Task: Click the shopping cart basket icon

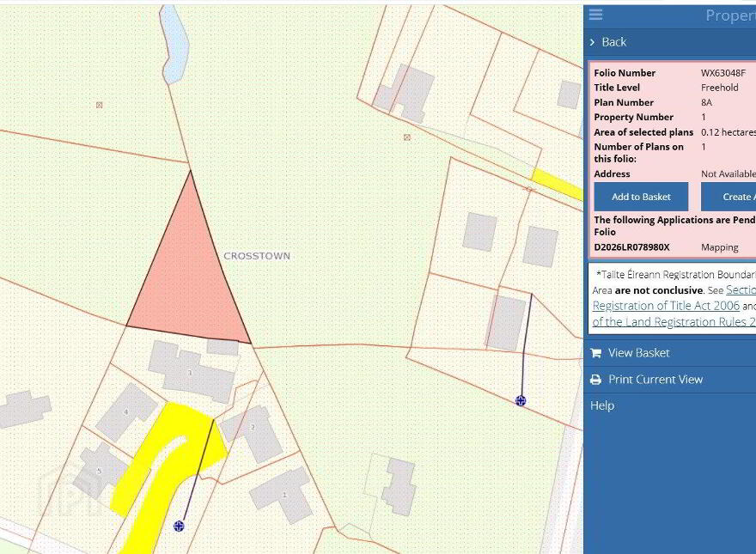Action: (x=595, y=353)
